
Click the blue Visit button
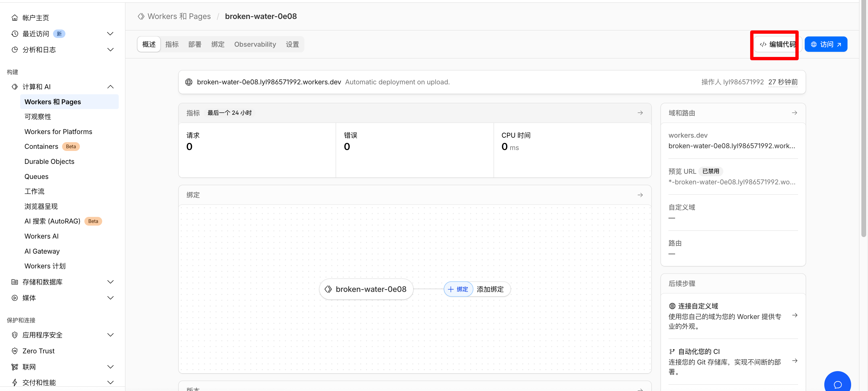pyautogui.click(x=826, y=45)
